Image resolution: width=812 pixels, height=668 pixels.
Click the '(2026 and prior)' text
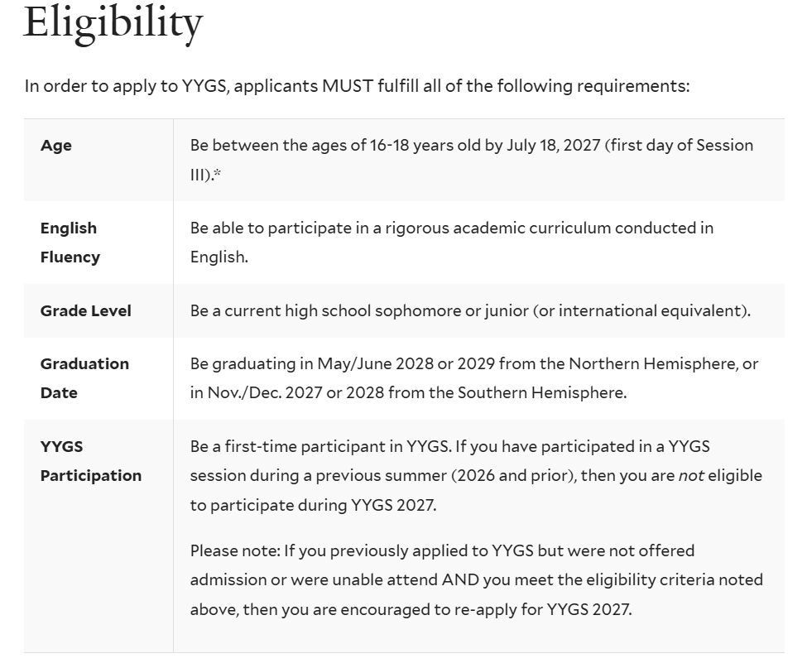pyautogui.click(x=514, y=475)
